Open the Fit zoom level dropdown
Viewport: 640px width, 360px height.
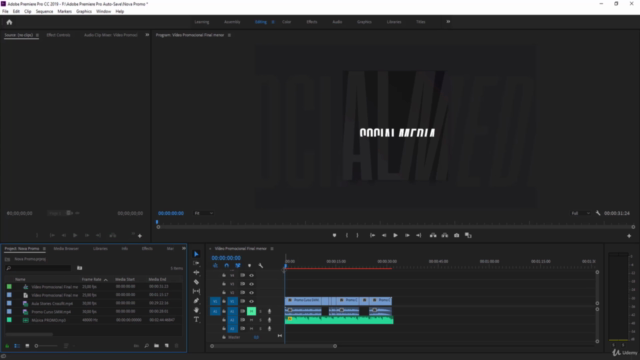click(x=203, y=213)
